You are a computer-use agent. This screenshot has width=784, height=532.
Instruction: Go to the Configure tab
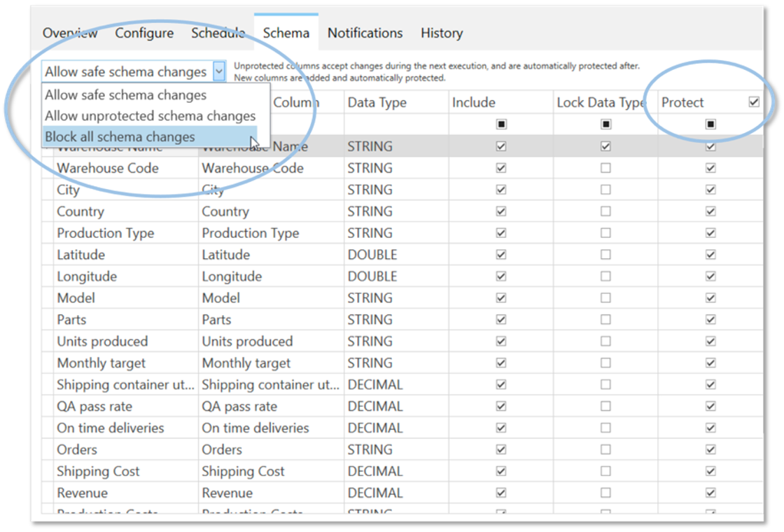[144, 33]
